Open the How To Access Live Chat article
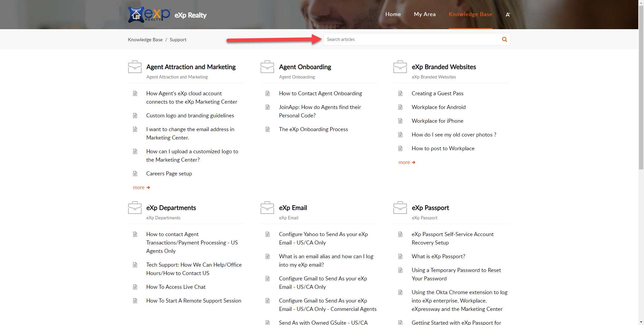The width and height of the screenshot is (644, 325). coord(176,287)
